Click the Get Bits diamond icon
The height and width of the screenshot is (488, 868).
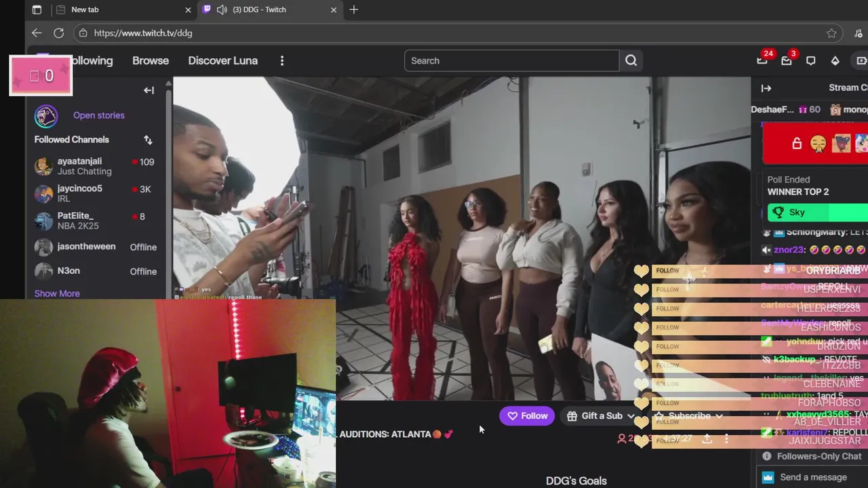[x=835, y=60]
